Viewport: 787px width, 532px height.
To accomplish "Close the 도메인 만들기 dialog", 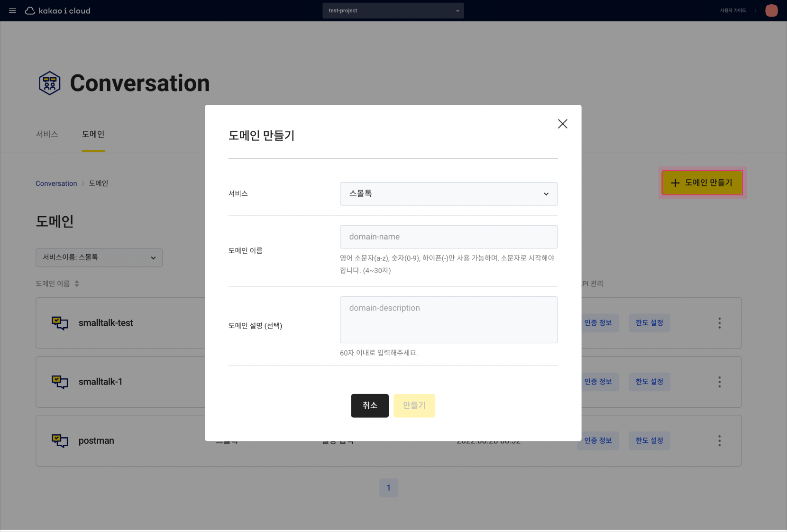I will [562, 124].
